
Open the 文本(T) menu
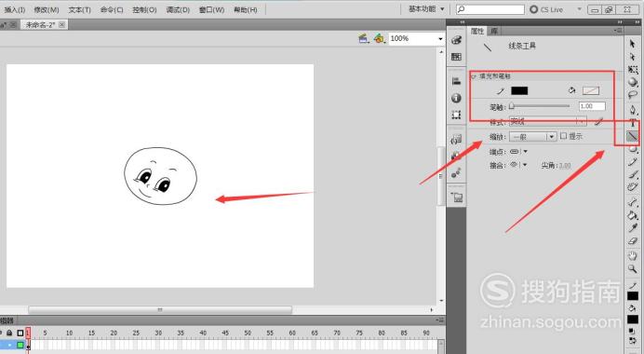pyautogui.click(x=80, y=9)
